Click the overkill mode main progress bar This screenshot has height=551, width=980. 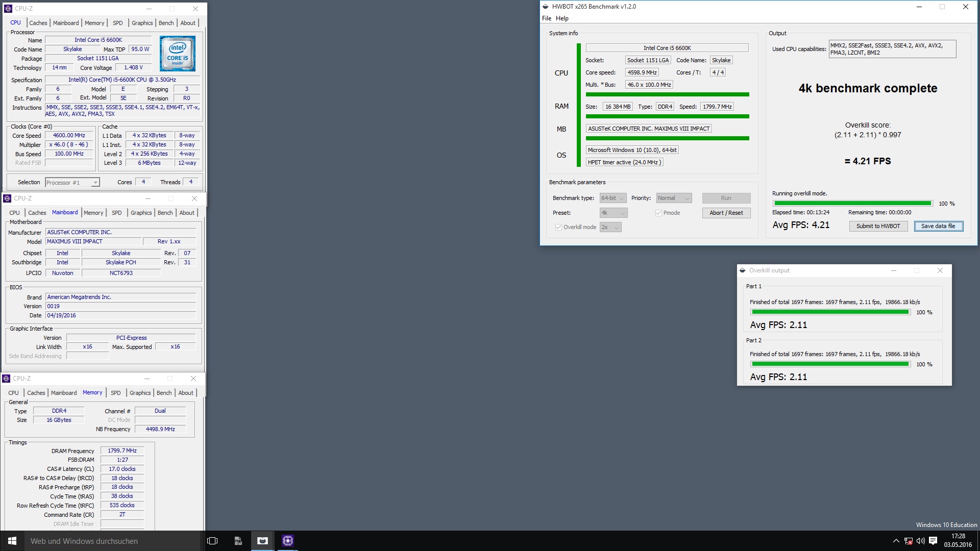pos(852,204)
